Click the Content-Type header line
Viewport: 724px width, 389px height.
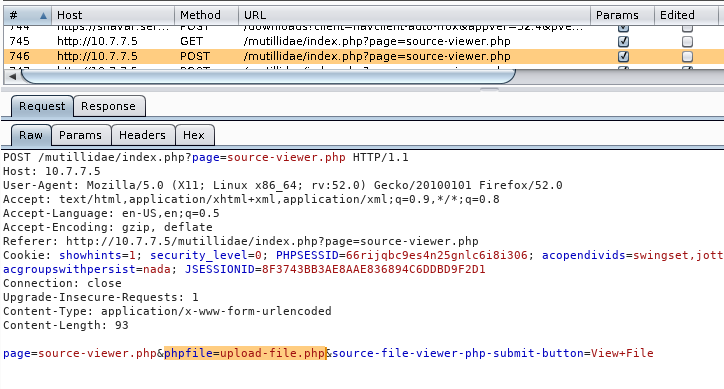coord(167,311)
